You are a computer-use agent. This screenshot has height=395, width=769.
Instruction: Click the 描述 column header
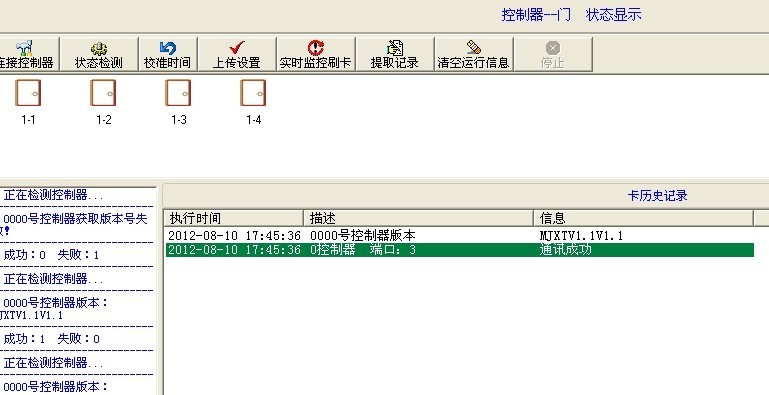point(418,218)
